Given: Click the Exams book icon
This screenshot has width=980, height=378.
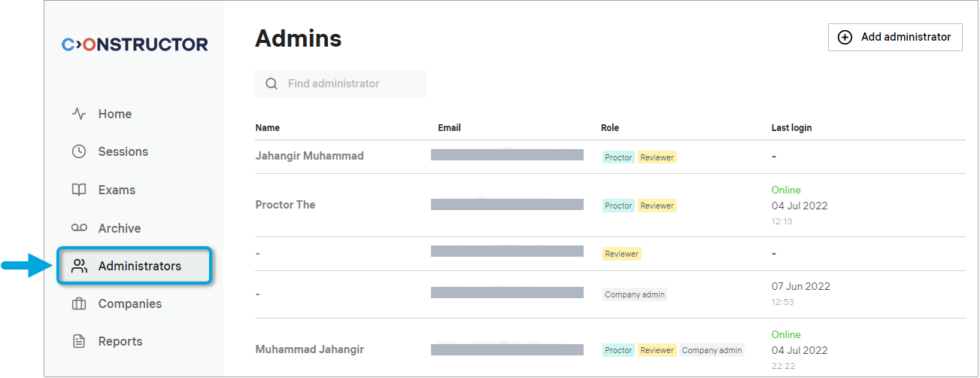Looking at the screenshot, I should (79, 190).
